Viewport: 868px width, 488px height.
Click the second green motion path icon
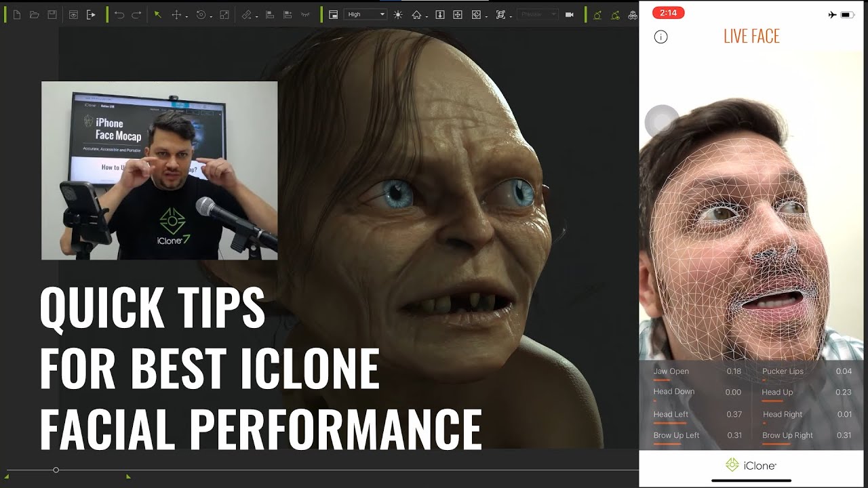point(615,14)
